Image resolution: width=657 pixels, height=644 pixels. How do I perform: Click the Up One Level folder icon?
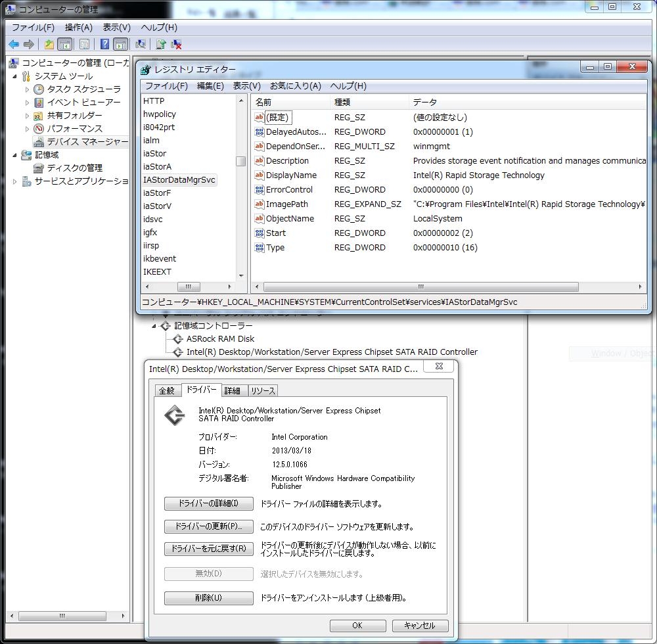[x=49, y=44]
